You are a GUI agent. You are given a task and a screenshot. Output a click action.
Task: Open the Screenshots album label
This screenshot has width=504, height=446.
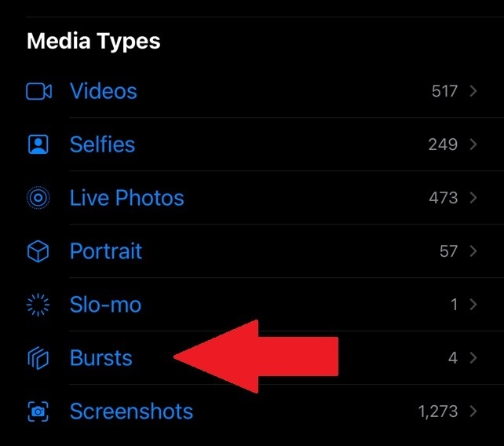click(131, 411)
